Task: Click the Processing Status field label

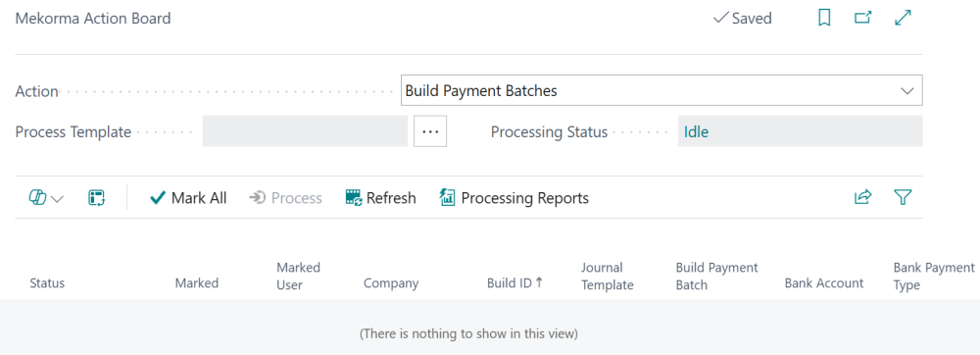Action: [x=550, y=131]
